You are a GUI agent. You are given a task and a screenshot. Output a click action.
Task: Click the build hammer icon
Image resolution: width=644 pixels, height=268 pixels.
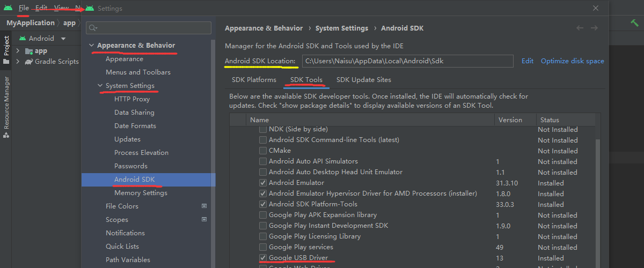(634, 23)
